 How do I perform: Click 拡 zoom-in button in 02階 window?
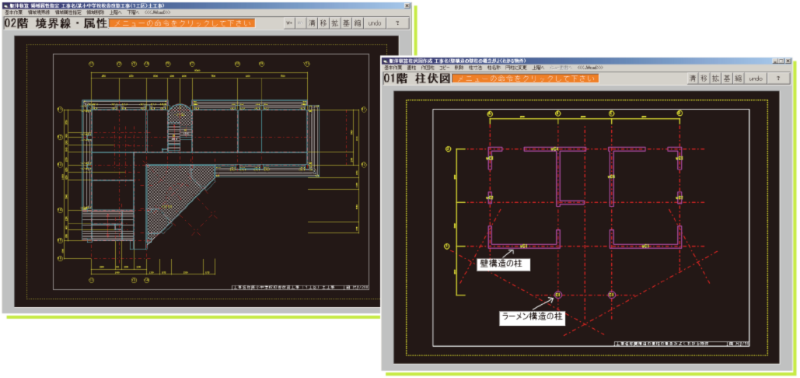(x=335, y=23)
